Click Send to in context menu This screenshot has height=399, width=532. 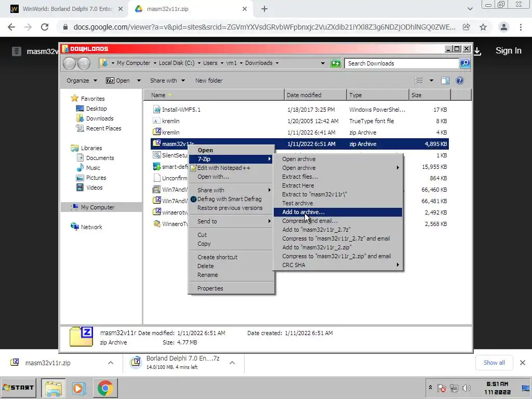coord(231,221)
